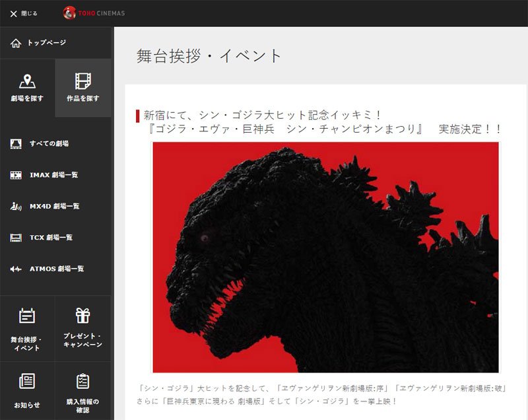Click the 舞台挨拶・イベント tile label
528x420 pixels.
27,344
